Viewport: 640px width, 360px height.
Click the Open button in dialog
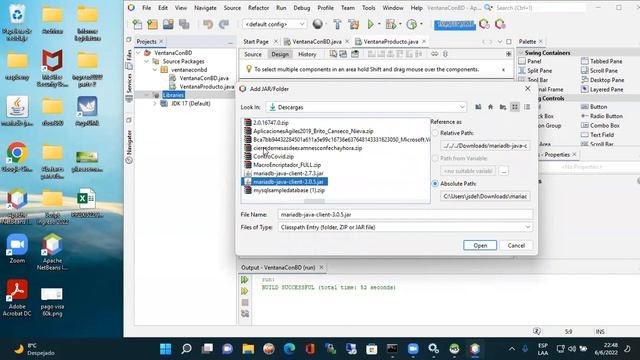480,245
